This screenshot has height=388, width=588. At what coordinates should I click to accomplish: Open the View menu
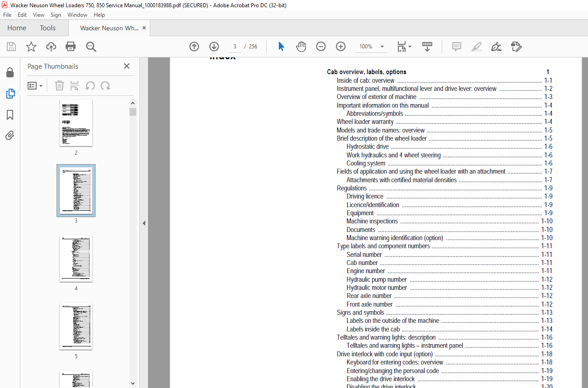[38, 15]
